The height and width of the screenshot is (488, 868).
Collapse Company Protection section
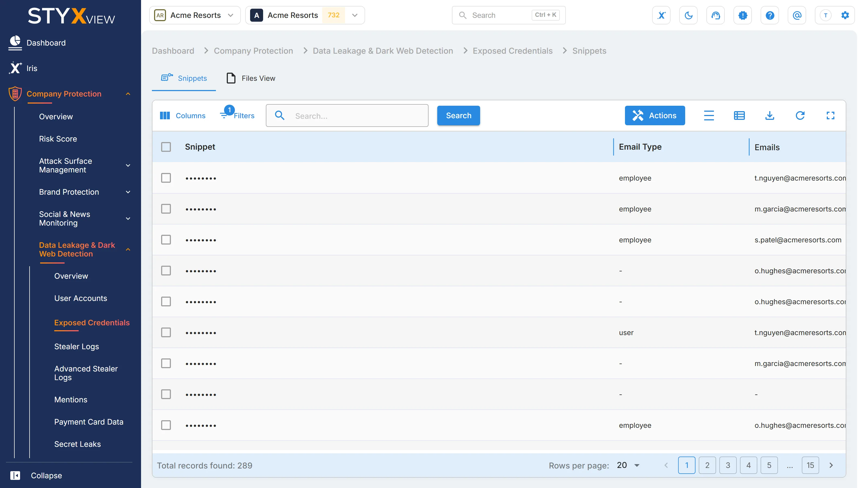tap(128, 94)
